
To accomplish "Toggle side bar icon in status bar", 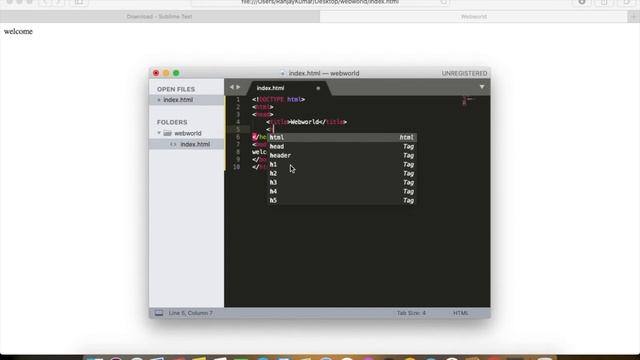I will 159,313.
